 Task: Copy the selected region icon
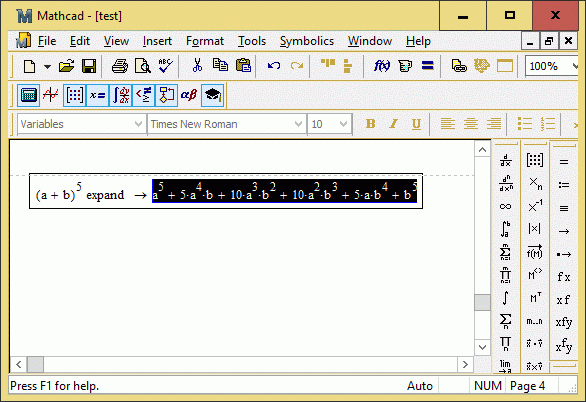(220, 66)
